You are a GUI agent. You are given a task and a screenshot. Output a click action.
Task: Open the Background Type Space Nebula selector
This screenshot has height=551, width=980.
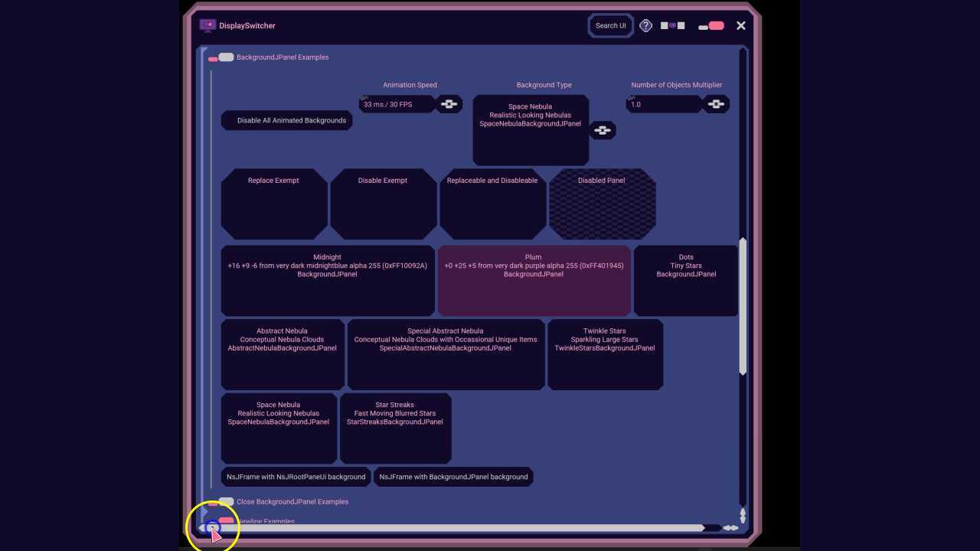pyautogui.click(x=531, y=130)
